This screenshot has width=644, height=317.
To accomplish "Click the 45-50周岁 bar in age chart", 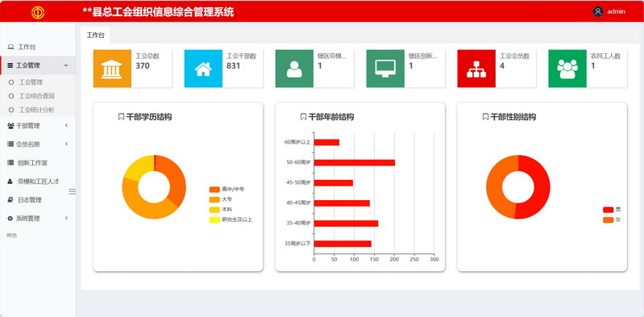I will [334, 183].
